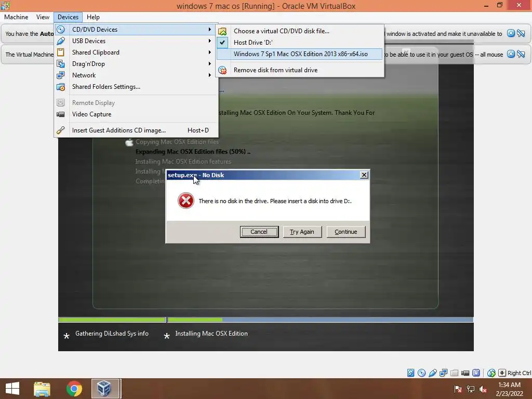Image resolution: width=532 pixels, height=399 pixels.
Task: Click don't-show-again icon on mouse notification
Action: 521,54
